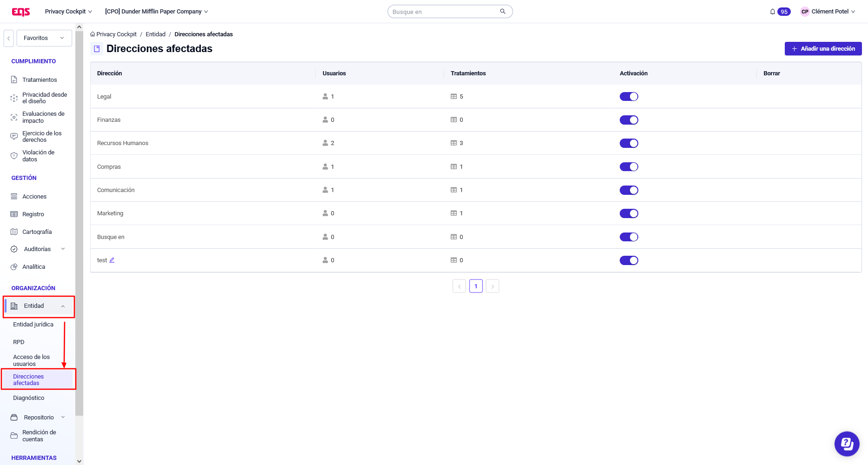The width and height of the screenshot is (868, 465).
Task: Click the Privacidad desde el diseño icon
Action: click(x=14, y=98)
